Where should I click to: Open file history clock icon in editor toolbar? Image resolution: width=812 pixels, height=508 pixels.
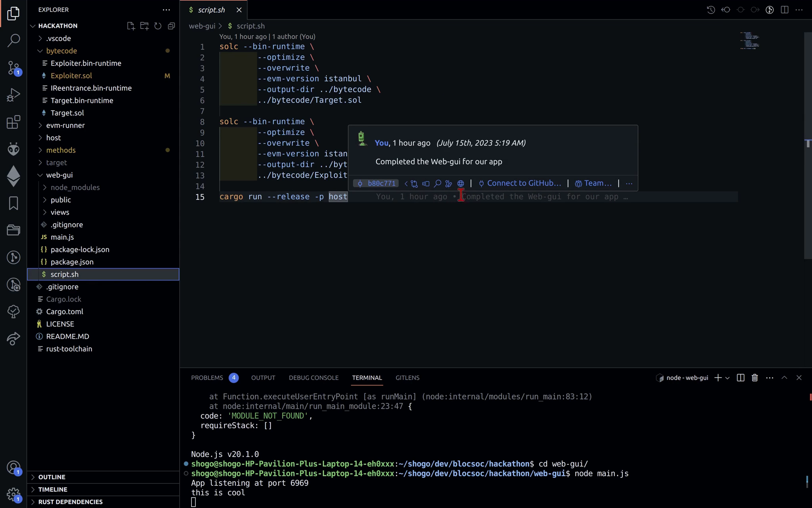711,10
